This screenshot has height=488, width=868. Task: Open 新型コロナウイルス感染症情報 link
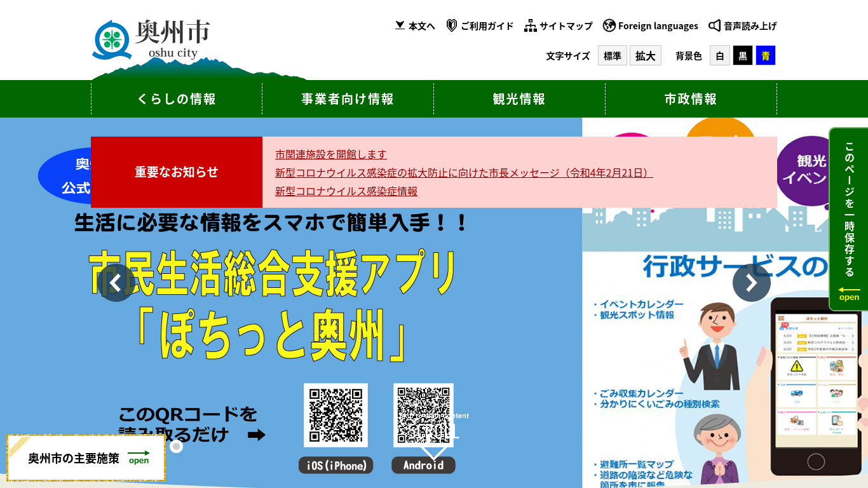pyautogui.click(x=346, y=191)
